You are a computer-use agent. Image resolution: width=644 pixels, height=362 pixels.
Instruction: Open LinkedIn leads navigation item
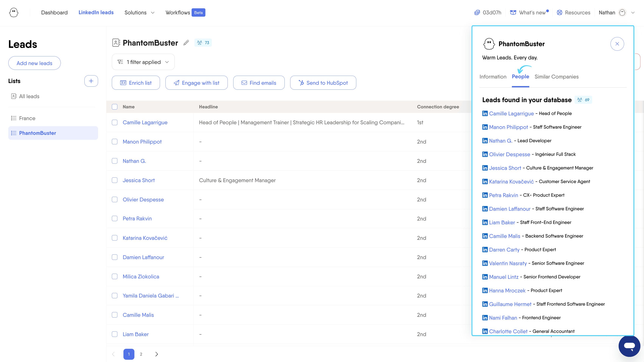[96, 12]
